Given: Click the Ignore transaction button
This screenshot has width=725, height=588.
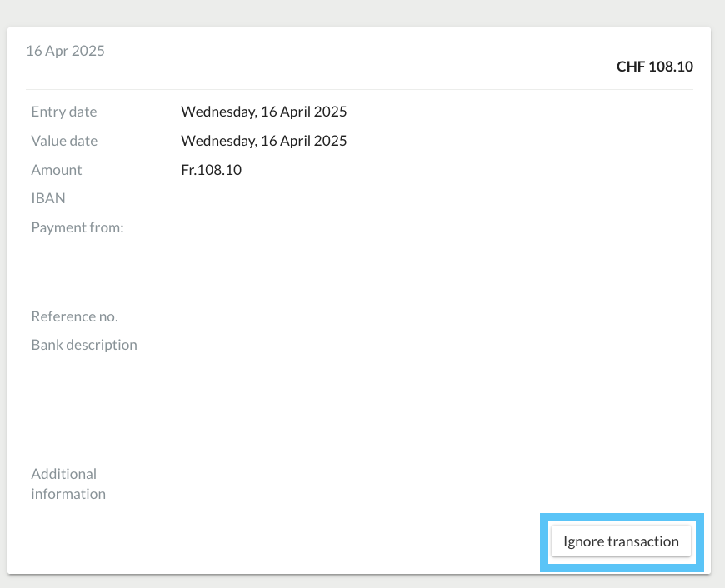Looking at the screenshot, I should coord(621,541).
